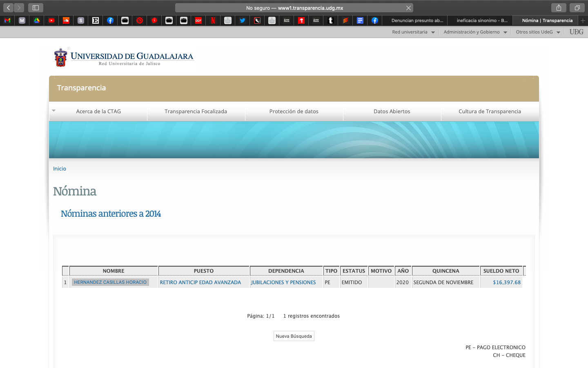Open the Pinterest pinned tab
588x368 pixels.
tap(140, 20)
